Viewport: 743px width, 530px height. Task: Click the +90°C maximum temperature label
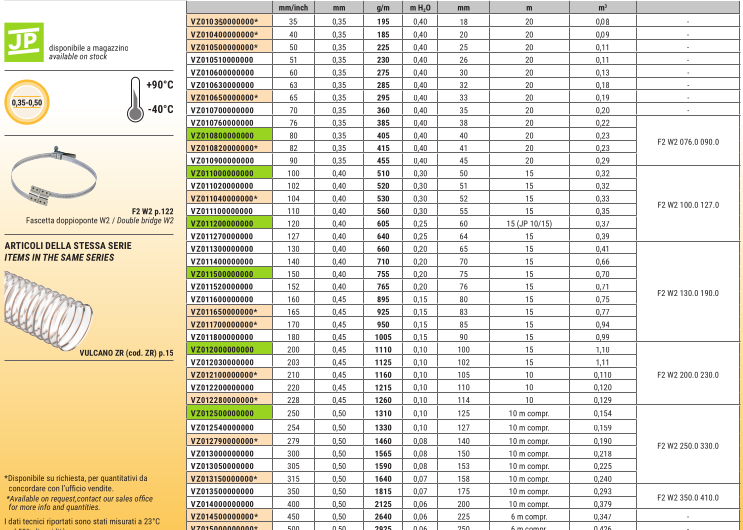click(160, 85)
